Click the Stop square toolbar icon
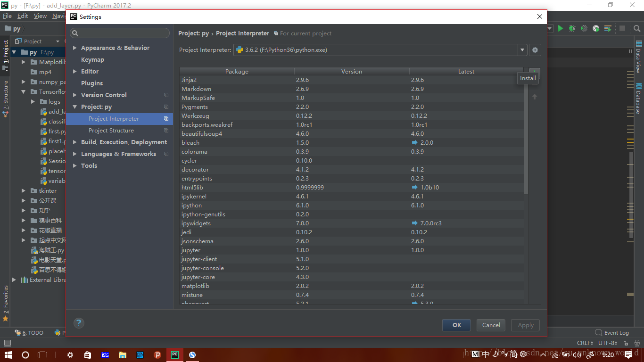 tap(622, 29)
